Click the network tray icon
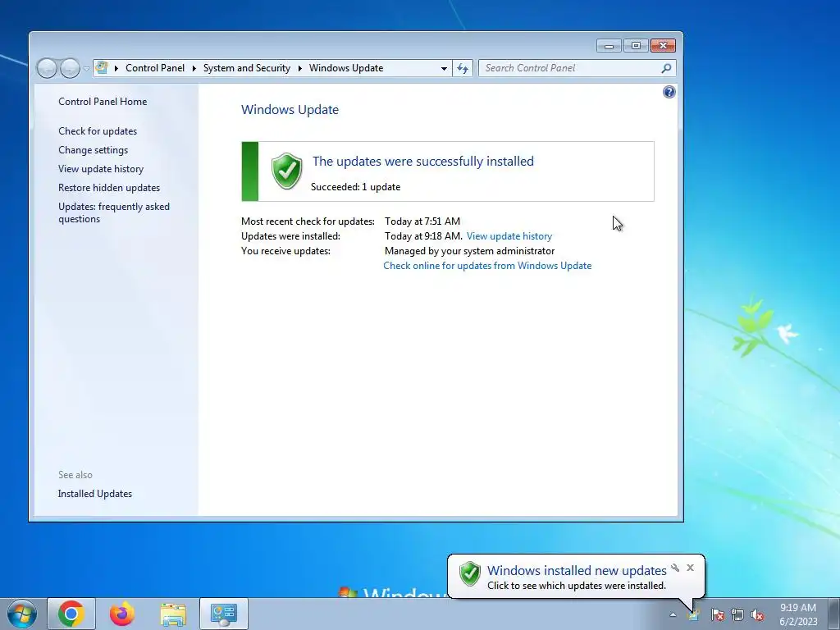Screen dimensions: 840x630 pos(737,614)
